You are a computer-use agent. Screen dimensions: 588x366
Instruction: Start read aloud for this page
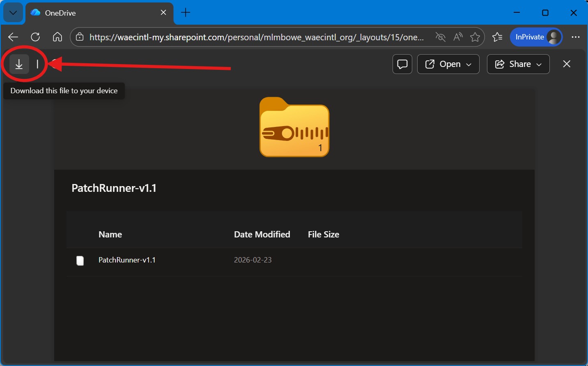coord(458,37)
